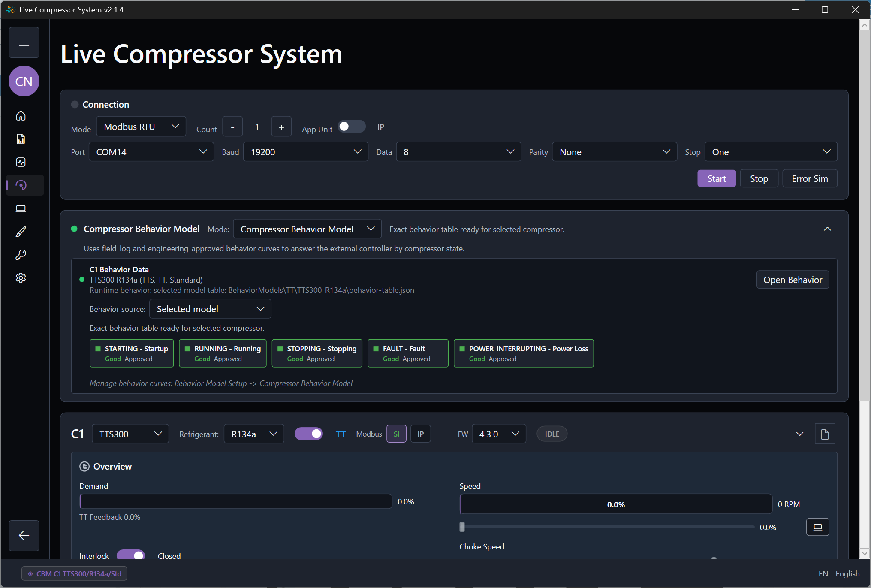Click the vertical scrollbar up arrow

[x=865, y=25]
